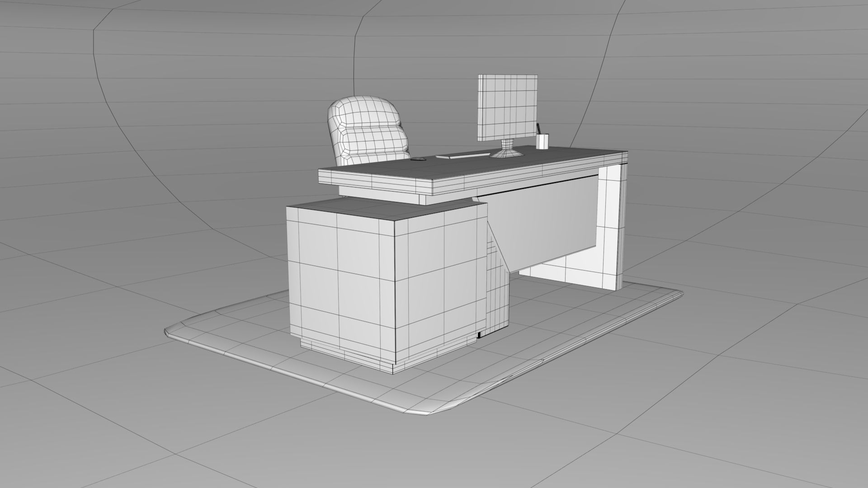Select the mouse on the desk

click(418, 159)
